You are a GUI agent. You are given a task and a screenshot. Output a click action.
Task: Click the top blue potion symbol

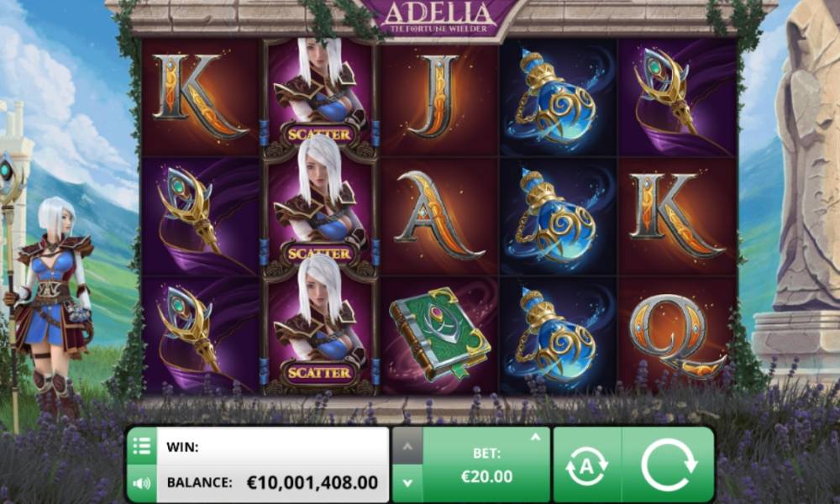pyautogui.click(x=557, y=97)
